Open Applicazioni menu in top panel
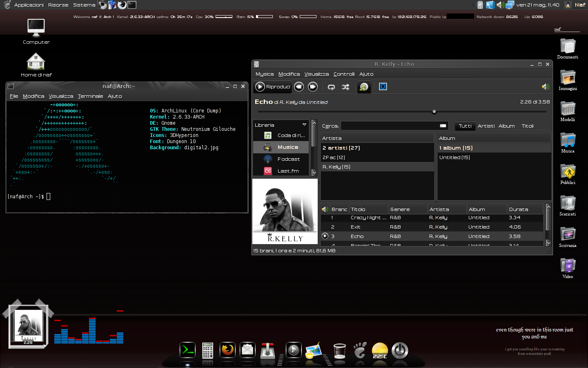The height and width of the screenshot is (368, 588). click(x=29, y=5)
